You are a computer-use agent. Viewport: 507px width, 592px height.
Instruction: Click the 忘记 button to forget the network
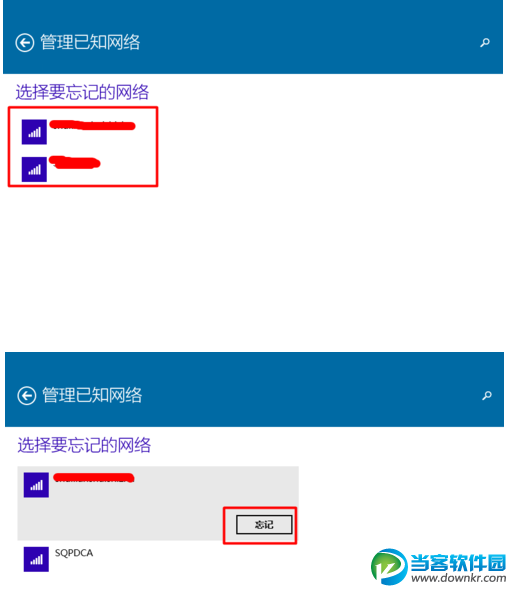tap(264, 524)
